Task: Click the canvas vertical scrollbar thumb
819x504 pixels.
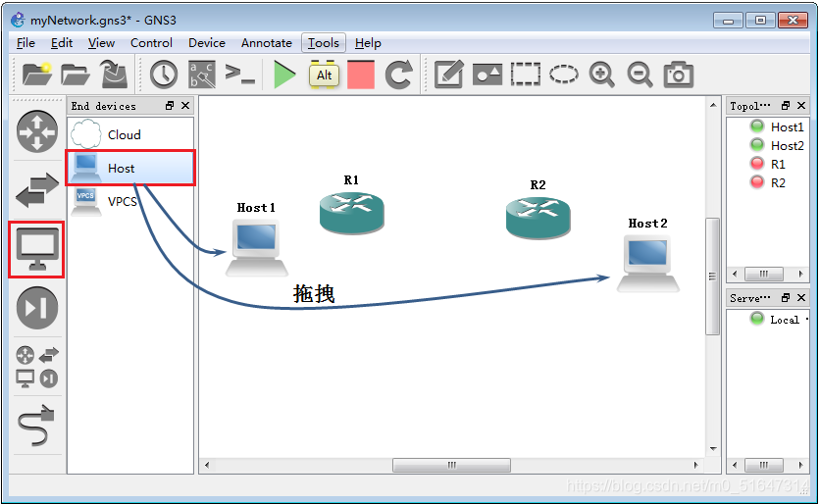Action: click(713, 276)
